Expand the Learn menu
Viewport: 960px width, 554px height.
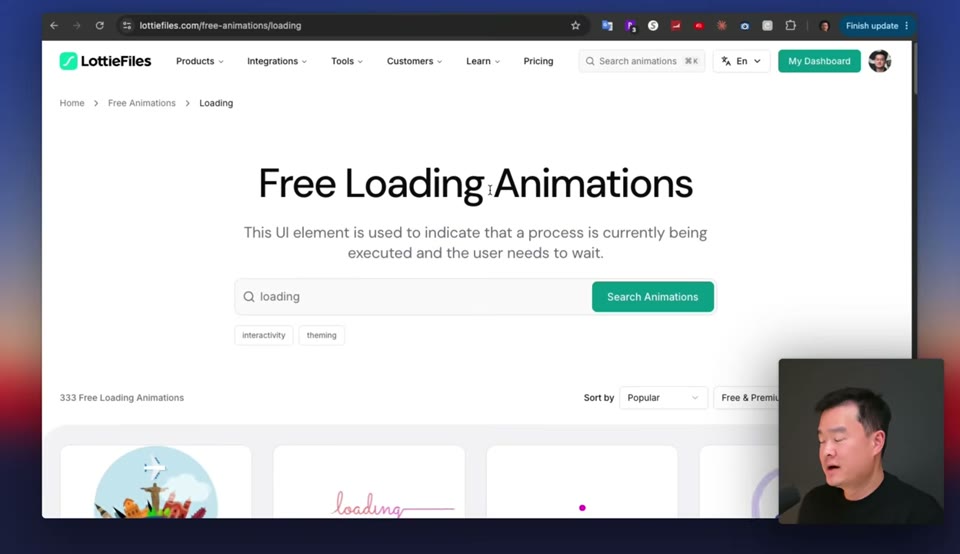(483, 61)
